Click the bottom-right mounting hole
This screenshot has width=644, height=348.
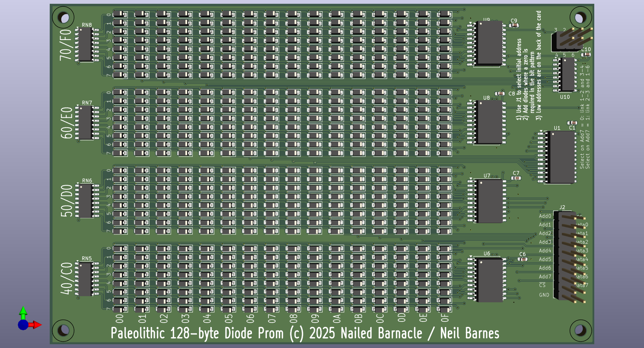point(580,330)
